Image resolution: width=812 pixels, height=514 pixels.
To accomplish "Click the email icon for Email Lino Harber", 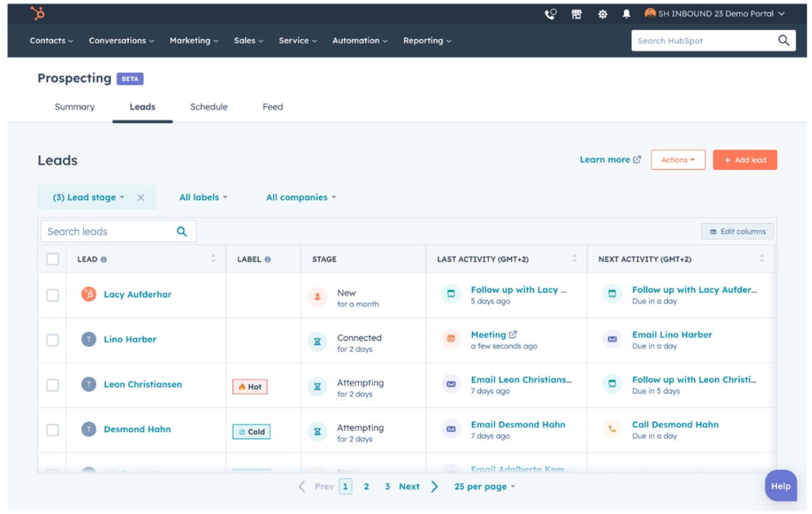I will tap(612, 339).
